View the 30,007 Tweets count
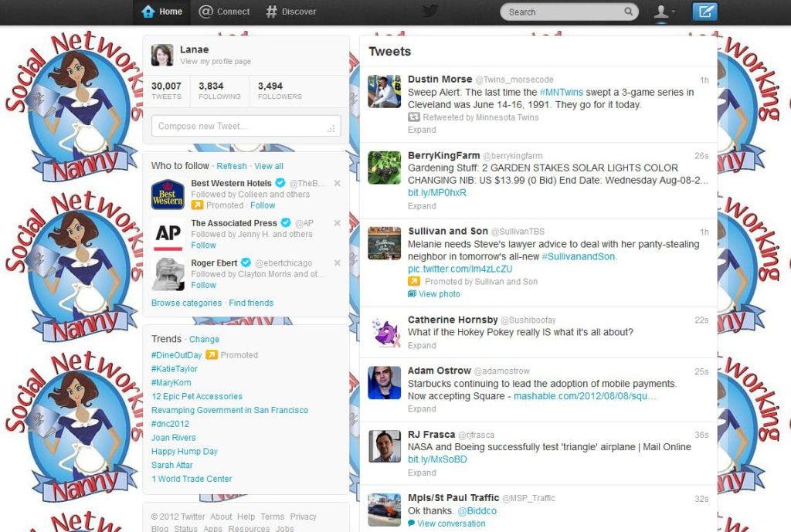The image size is (791, 532). coord(167,91)
